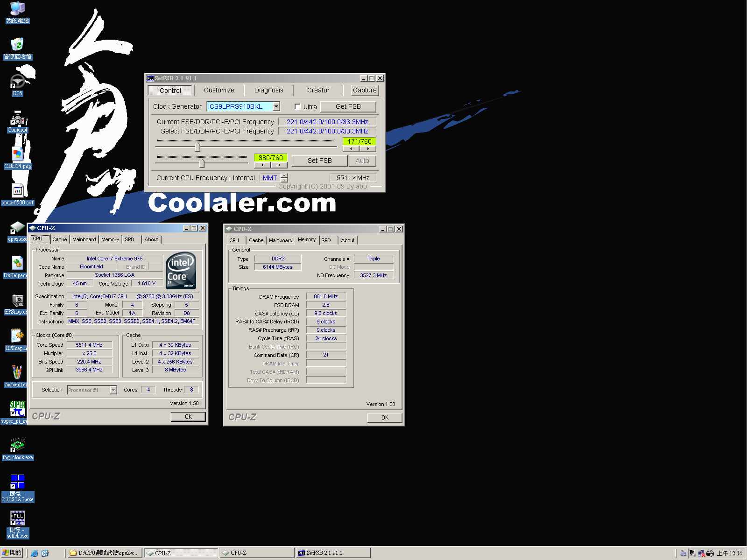
Task: Click the MMT spinner up arrow
Action: coord(284,175)
